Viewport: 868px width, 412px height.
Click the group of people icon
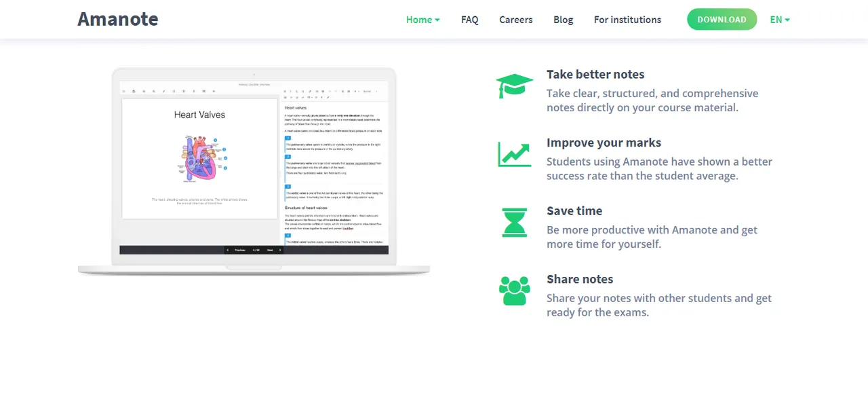[x=514, y=291]
